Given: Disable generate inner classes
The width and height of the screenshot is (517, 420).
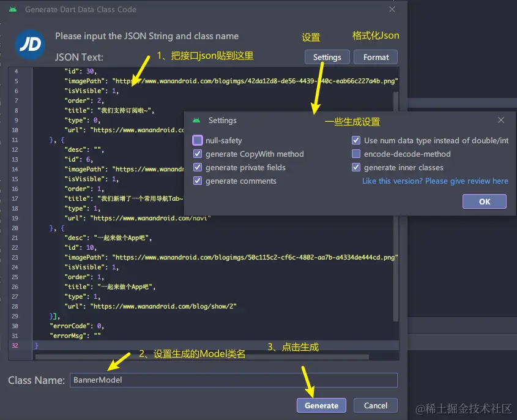Looking at the screenshot, I should [355, 167].
